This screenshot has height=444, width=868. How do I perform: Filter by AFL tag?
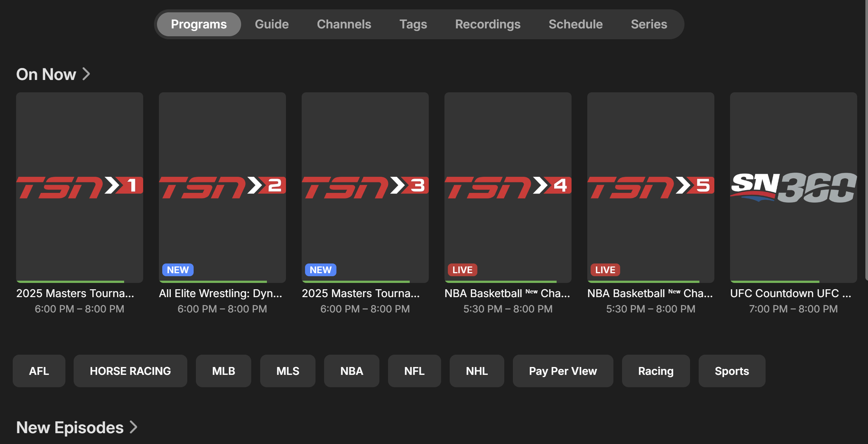click(39, 371)
